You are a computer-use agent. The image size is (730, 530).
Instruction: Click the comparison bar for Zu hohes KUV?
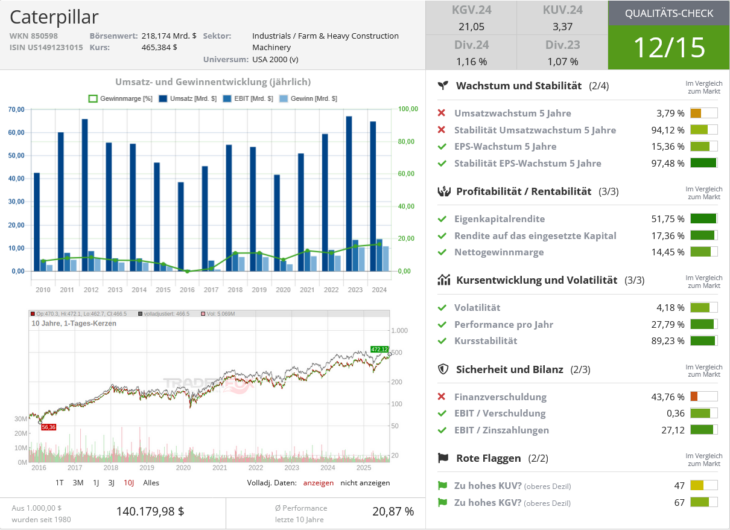click(x=703, y=485)
